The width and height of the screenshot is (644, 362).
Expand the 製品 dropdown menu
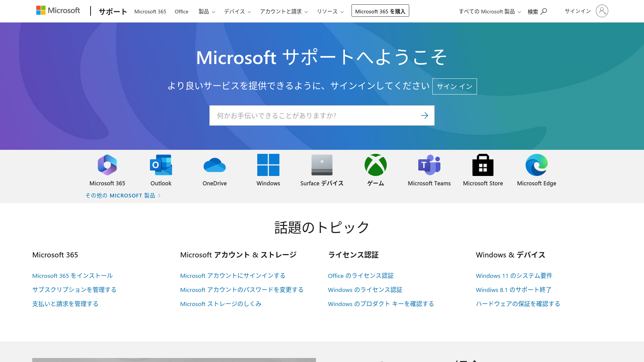(x=207, y=11)
